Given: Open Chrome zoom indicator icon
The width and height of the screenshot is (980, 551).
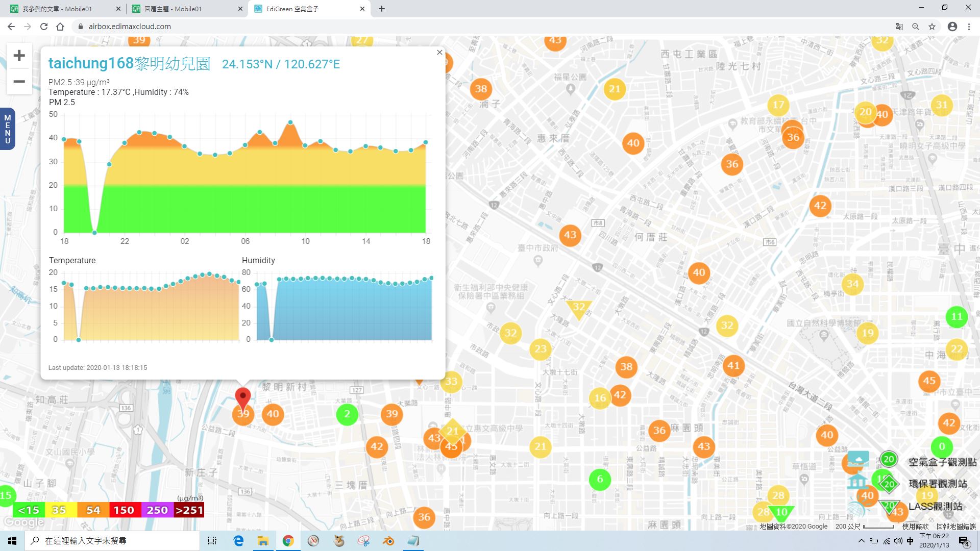Looking at the screenshot, I should pos(916,27).
